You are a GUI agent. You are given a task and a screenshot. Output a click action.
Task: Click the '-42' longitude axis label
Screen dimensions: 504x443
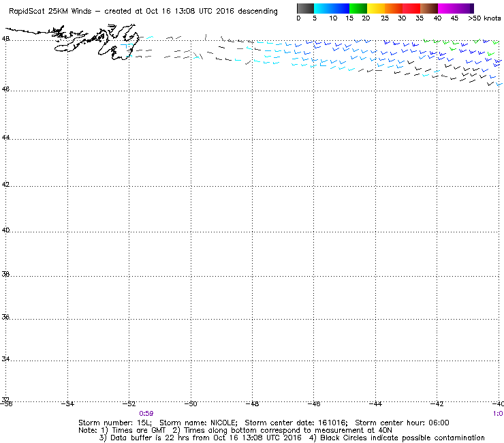point(437,404)
